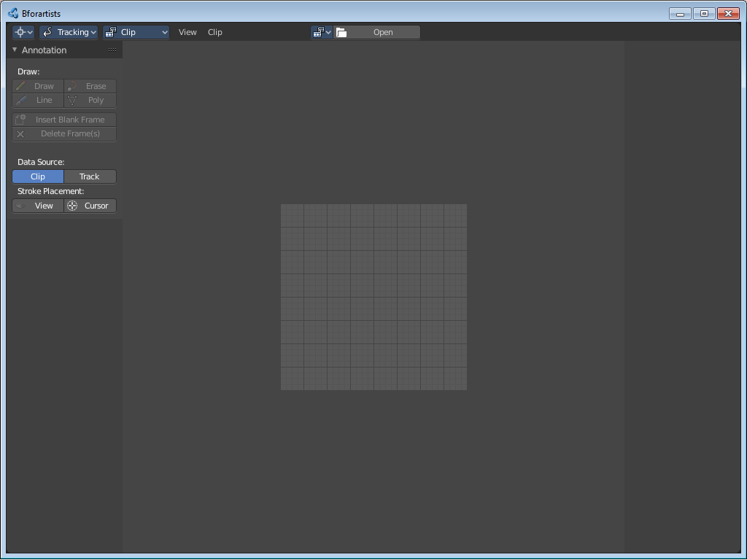
Task: Click the folder icon beside Open
Action: [341, 32]
